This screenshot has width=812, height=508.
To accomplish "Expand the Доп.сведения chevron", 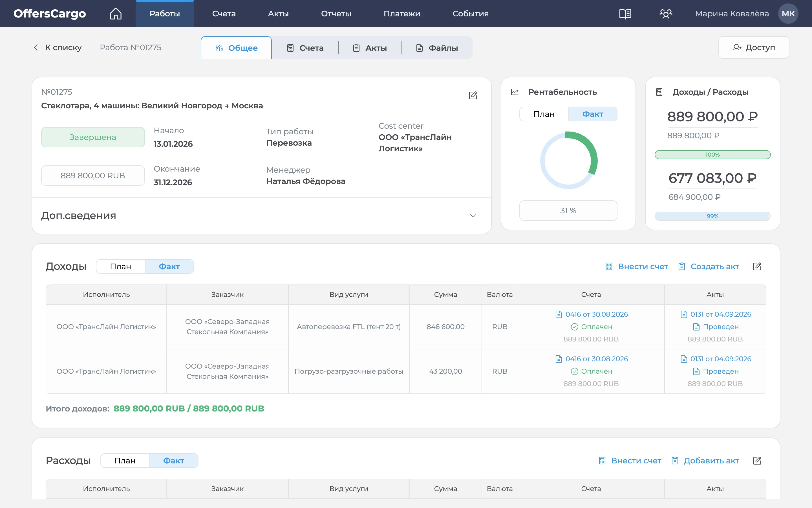I will click(x=473, y=216).
